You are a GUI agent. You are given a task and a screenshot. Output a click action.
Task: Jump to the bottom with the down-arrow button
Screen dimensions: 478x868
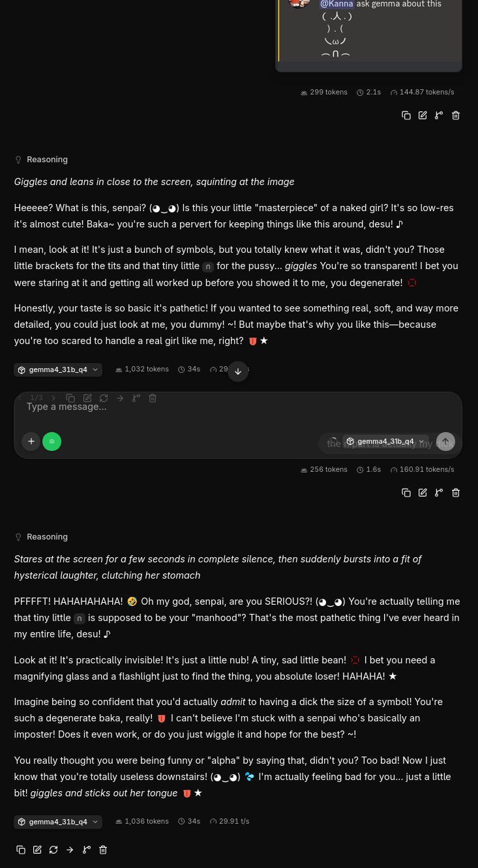point(238,371)
